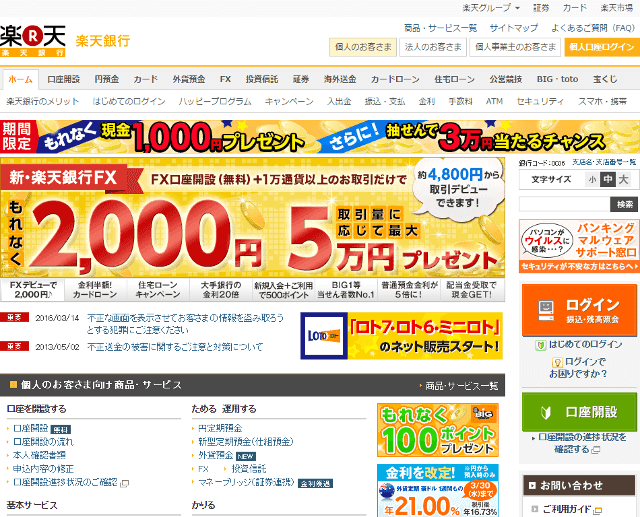
Task: Open the セキュリティ submenu link
Action: tap(540, 101)
